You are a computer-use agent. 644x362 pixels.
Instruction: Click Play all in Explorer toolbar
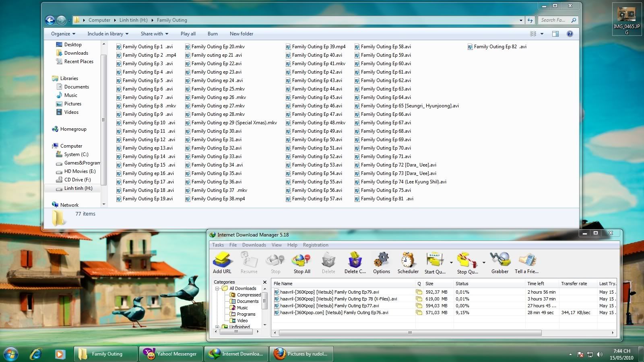[188, 34]
